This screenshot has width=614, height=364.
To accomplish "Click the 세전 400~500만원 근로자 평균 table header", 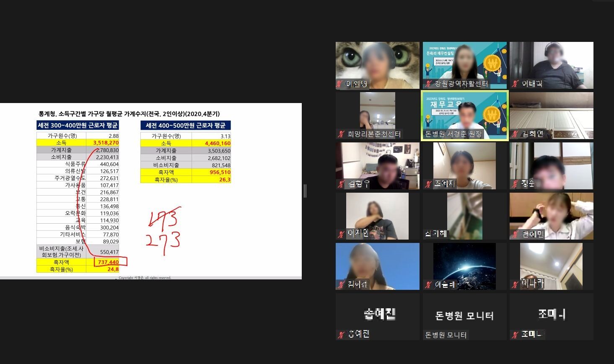I will (x=185, y=125).
